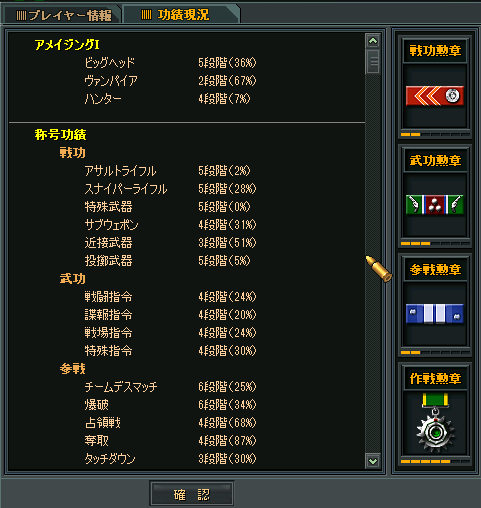Click the 武功勲章 pistols ribbon icon
Image resolution: width=481 pixels, height=508 pixels.
pyautogui.click(x=435, y=204)
